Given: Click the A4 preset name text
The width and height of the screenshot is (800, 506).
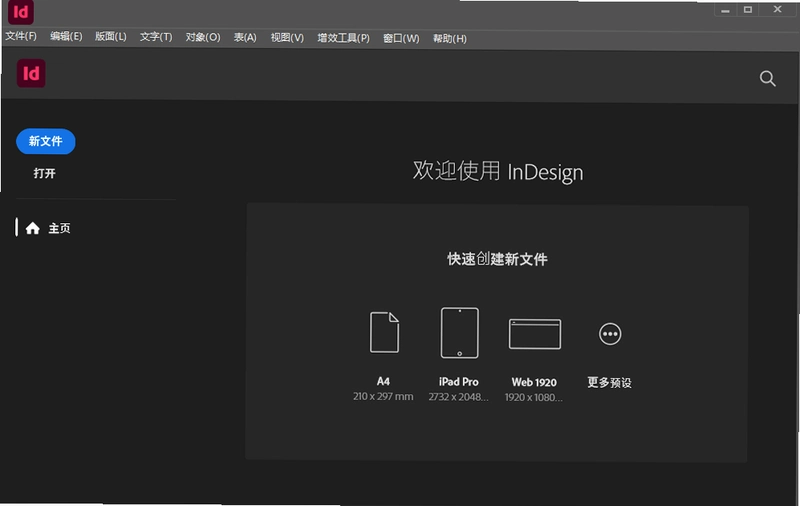Looking at the screenshot, I should [x=383, y=382].
